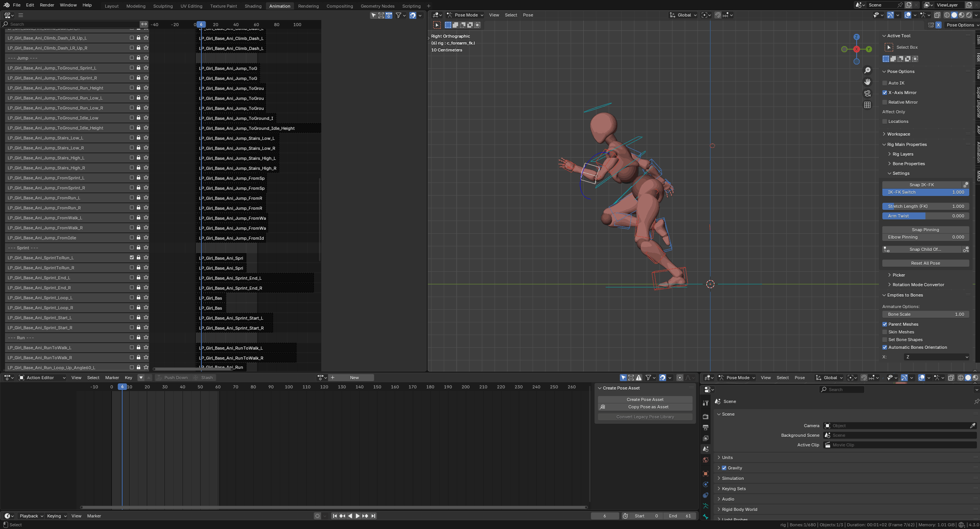Switch to the Geometry Nodes workspace tab
The width and height of the screenshot is (980, 529).
click(x=377, y=6)
